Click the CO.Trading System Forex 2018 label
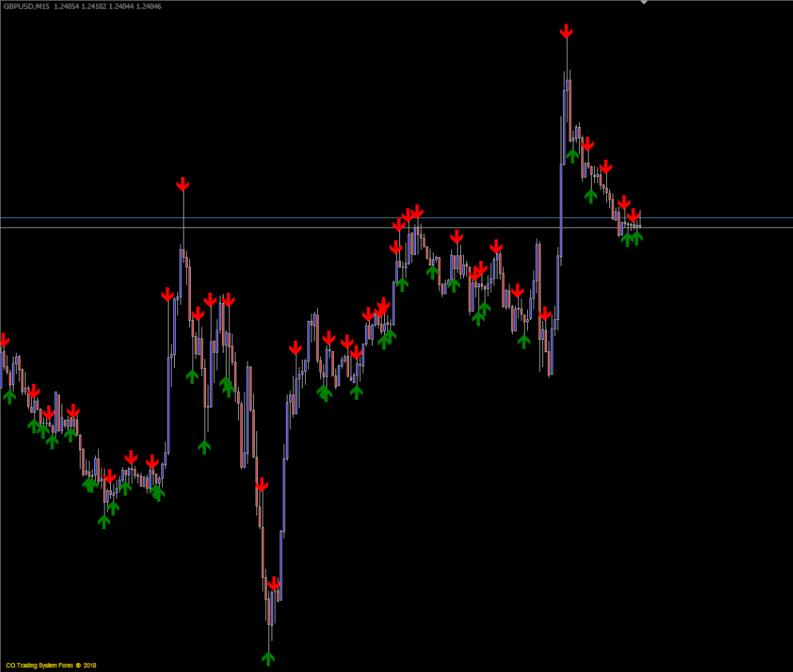 [50, 665]
